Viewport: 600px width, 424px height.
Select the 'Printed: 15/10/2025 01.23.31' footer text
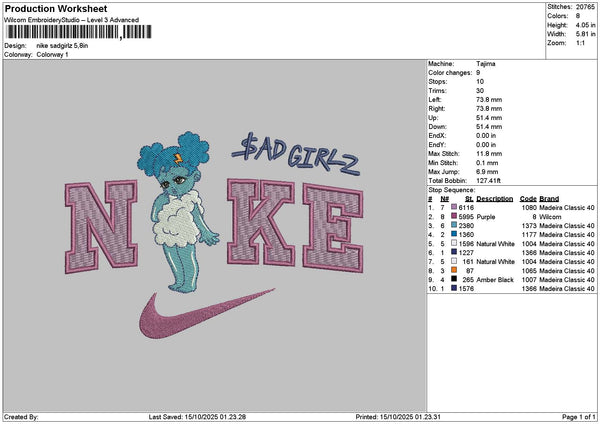(398, 417)
